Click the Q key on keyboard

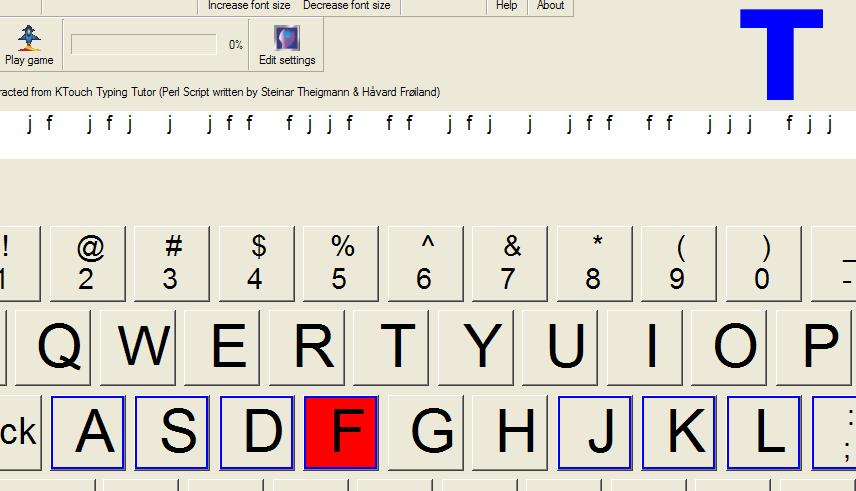click(53, 348)
